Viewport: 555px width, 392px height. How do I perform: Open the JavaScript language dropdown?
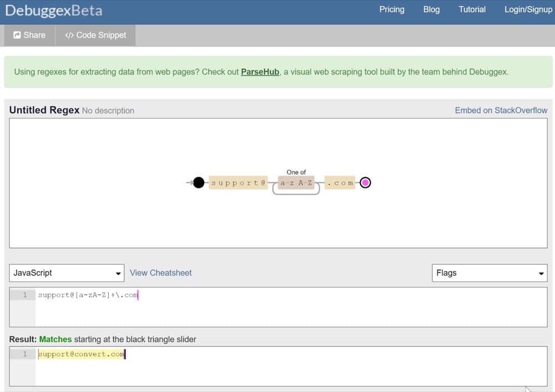point(67,273)
